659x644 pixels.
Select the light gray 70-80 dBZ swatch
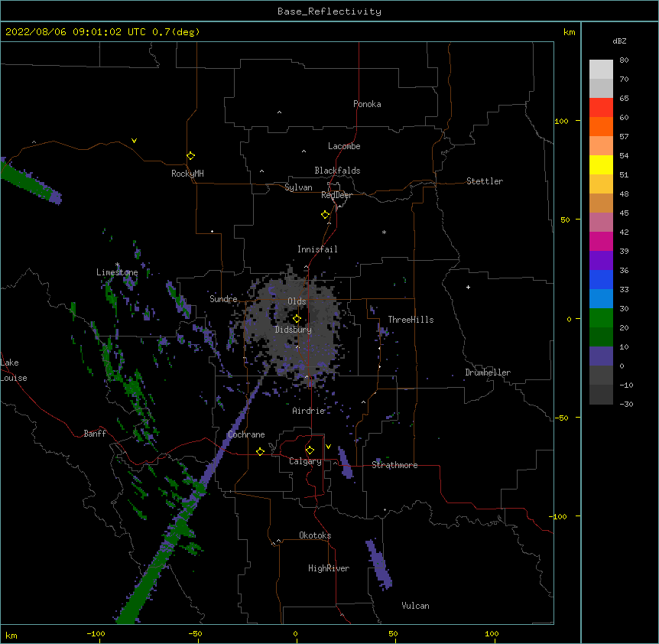tap(601, 70)
